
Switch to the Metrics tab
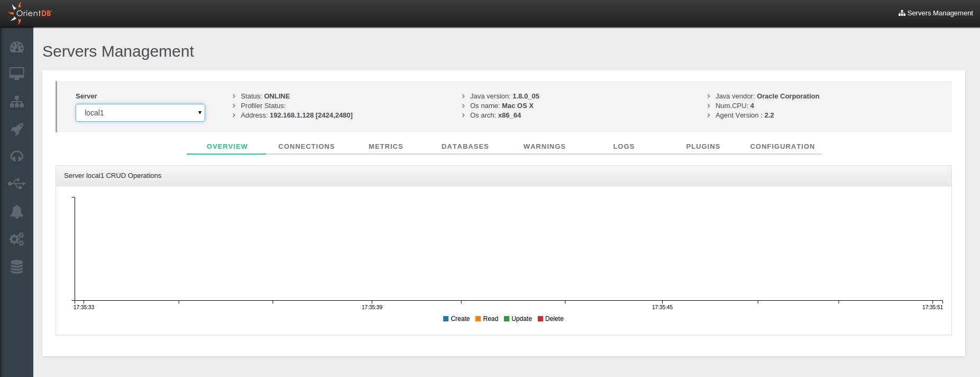click(x=386, y=147)
